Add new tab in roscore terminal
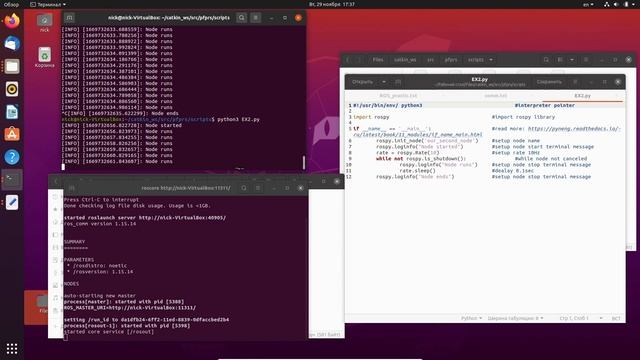The width and height of the screenshot is (640, 360). pyautogui.click(x=72, y=188)
